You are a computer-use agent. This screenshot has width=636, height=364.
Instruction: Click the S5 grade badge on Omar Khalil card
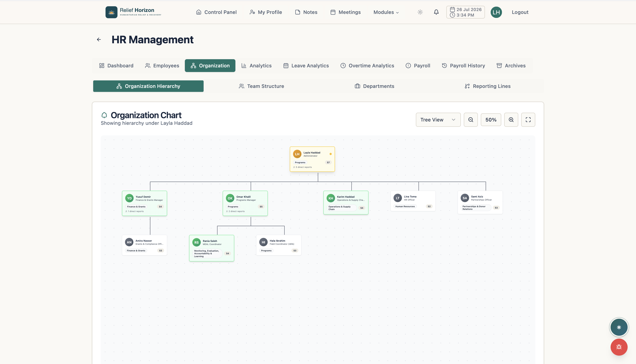(261, 207)
